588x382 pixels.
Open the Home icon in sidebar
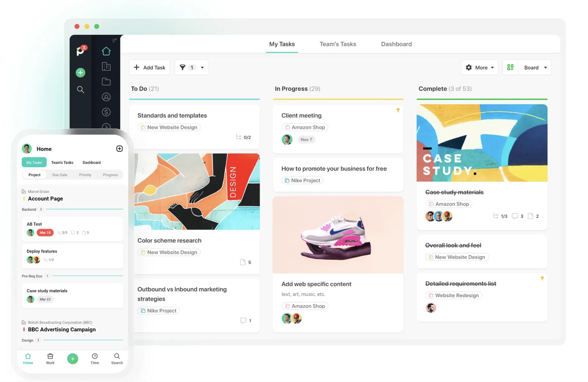106,51
